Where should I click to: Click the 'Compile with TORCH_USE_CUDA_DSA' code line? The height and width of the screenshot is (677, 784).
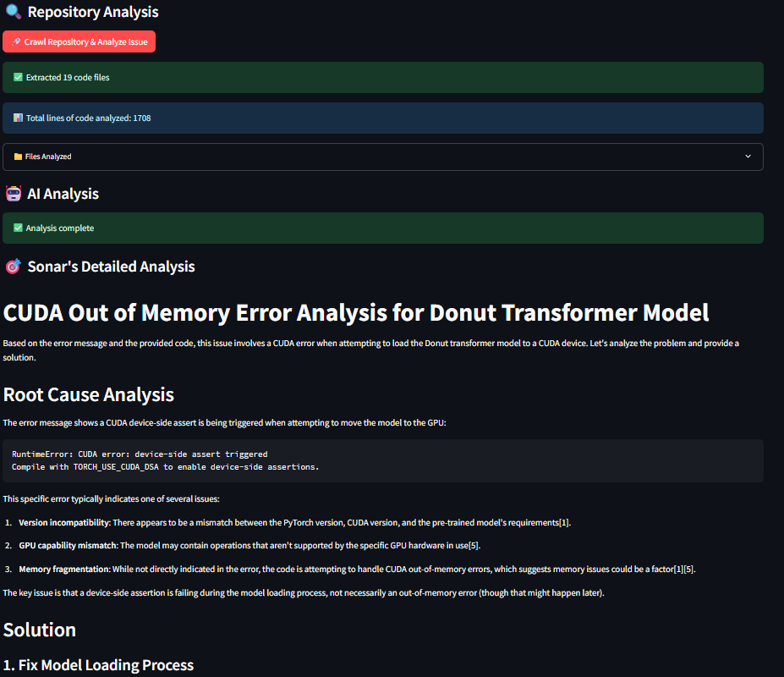pyautogui.click(x=165, y=467)
